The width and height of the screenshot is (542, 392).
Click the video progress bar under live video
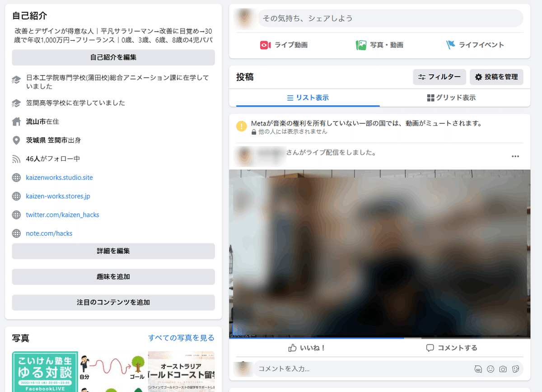tap(379, 338)
